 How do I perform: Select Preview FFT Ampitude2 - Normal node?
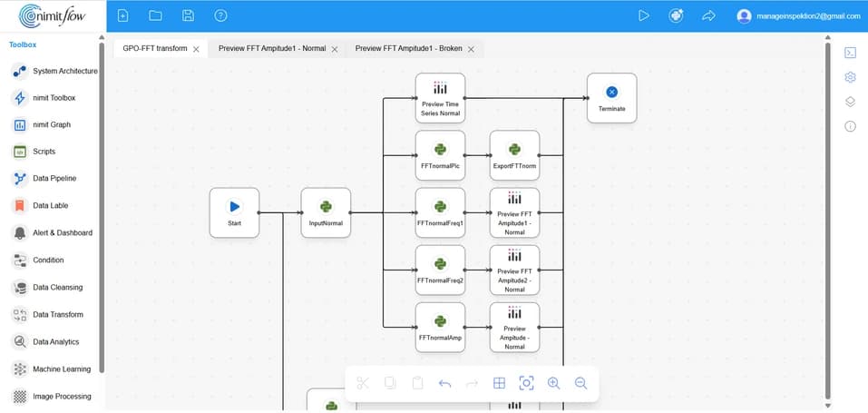tap(515, 270)
